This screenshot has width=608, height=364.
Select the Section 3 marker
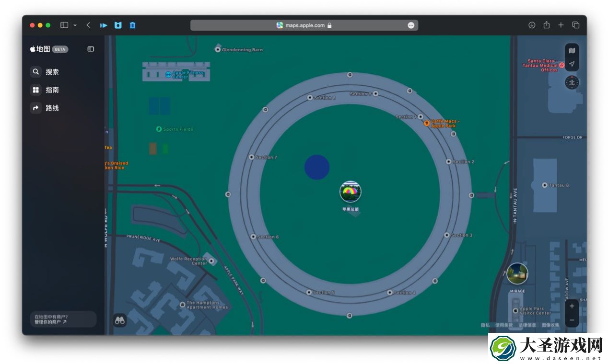coord(447,235)
